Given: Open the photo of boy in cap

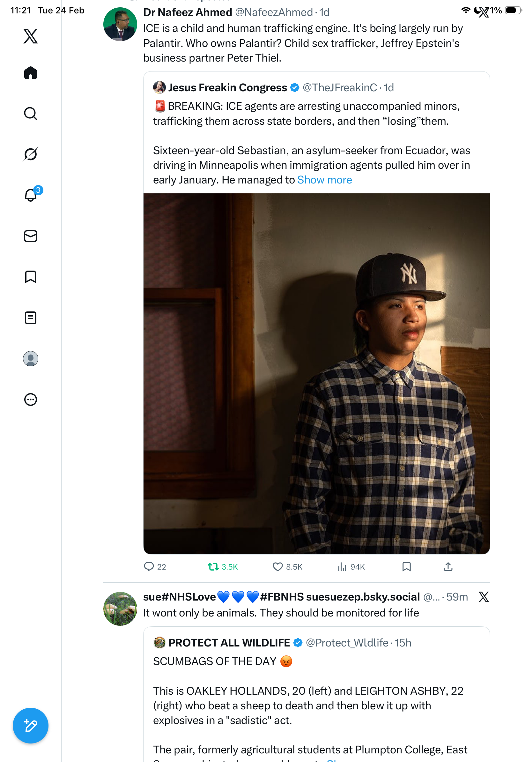Looking at the screenshot, I should coord(316,373).
